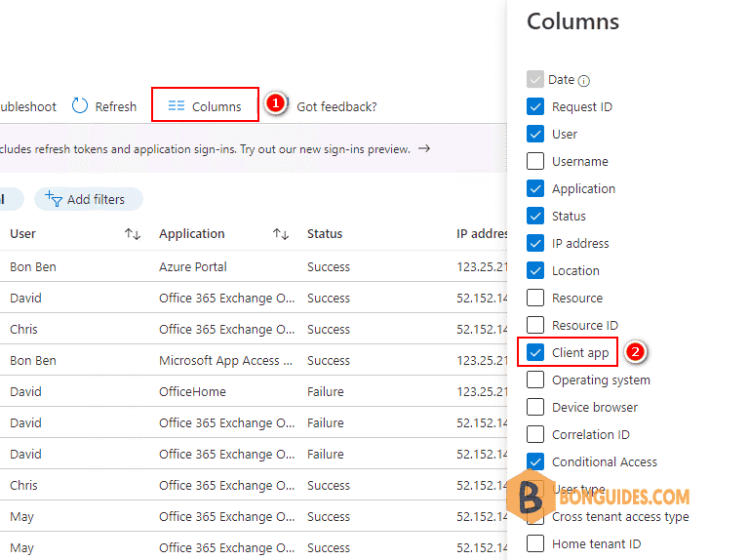
Task: Click David in the OfficeHome row
Action: coord(25,391)
